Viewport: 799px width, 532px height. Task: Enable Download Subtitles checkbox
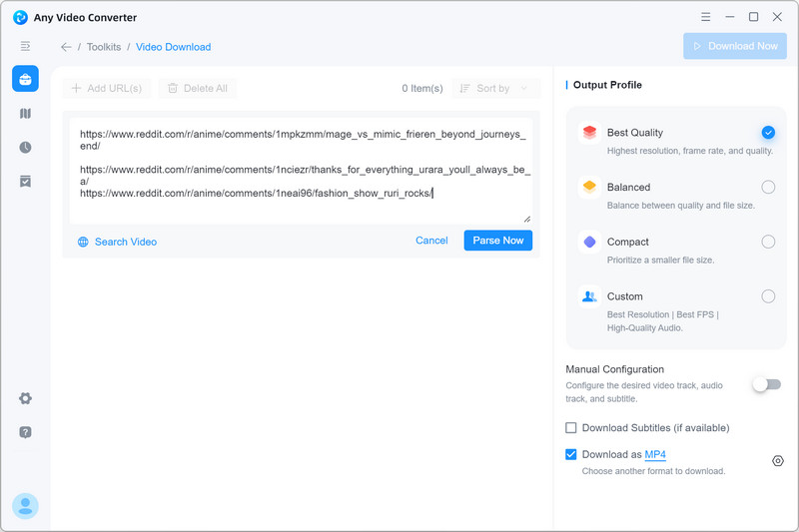[571, 428]
